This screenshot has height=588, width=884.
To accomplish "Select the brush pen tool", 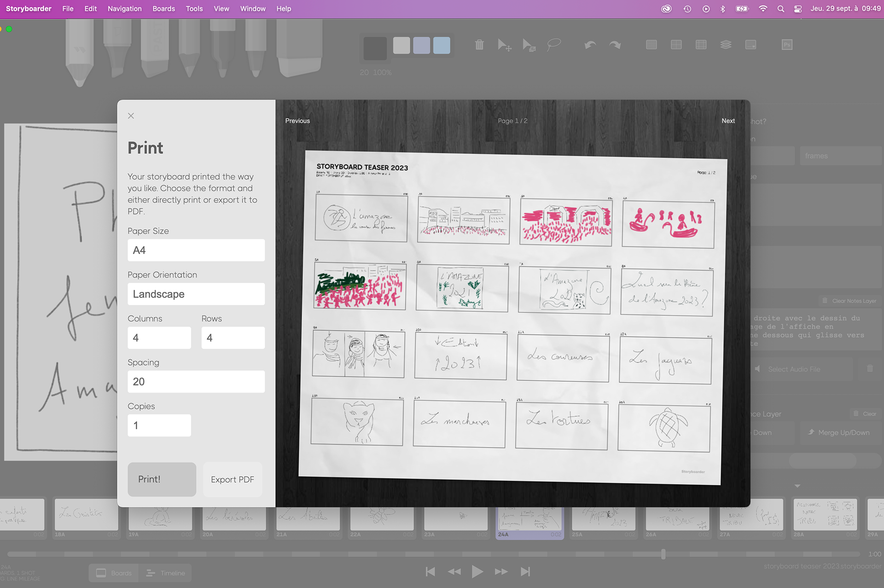I will coord(117,48).
